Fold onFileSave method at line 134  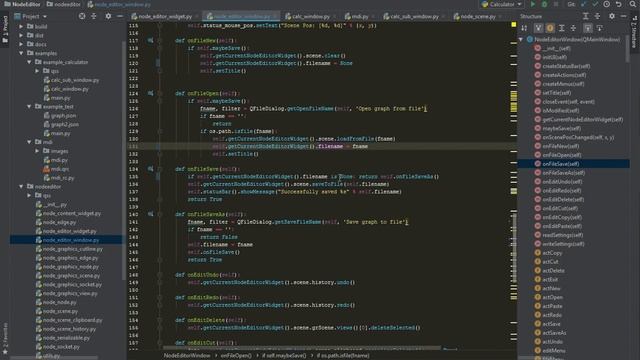(160, 169)
